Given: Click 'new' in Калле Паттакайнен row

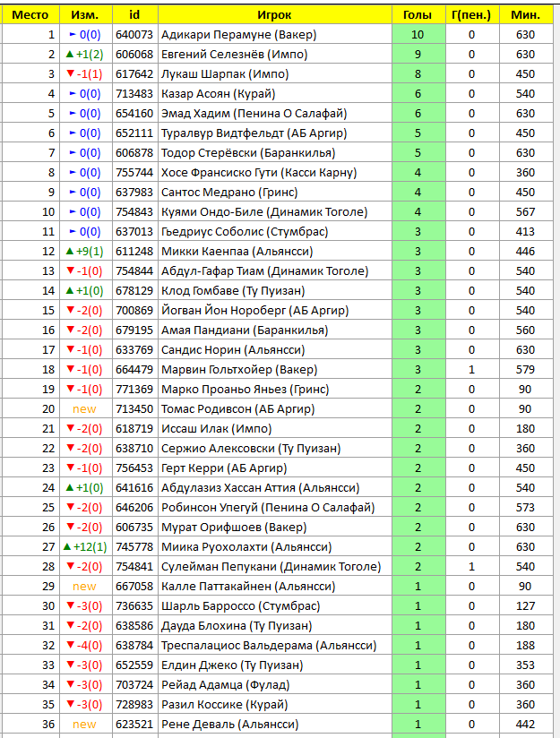Looking at the screenshot, I should coord(84,587).
